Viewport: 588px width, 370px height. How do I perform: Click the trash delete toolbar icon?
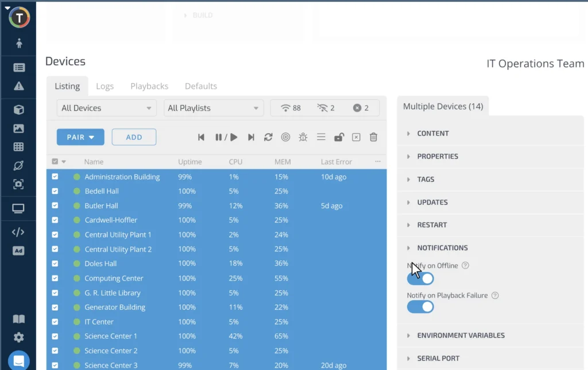pos(373,137)
